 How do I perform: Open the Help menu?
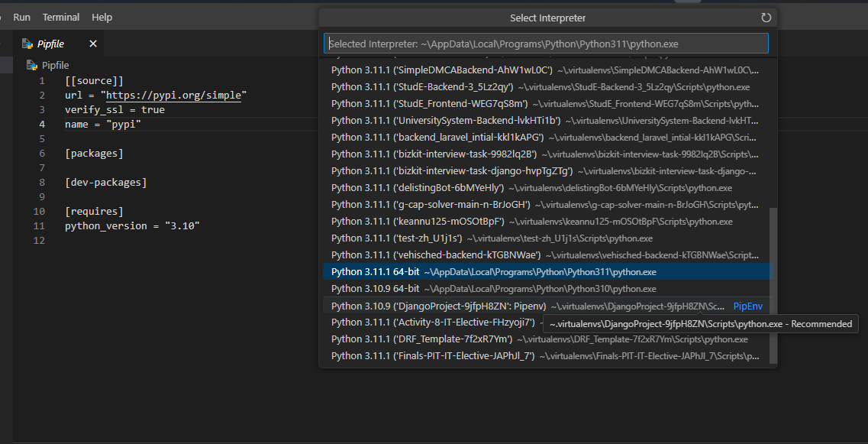(102, 17)
